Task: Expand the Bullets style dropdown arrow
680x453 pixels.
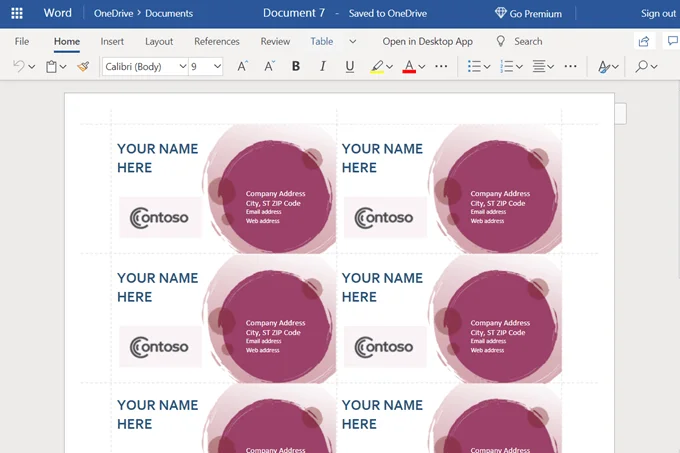Action: pyautogui.click(x=487, y=67)
